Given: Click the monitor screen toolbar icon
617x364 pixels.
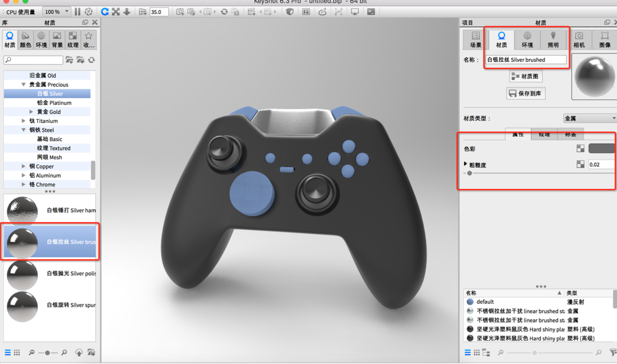Looking at the screenshot, I should 355,11.
